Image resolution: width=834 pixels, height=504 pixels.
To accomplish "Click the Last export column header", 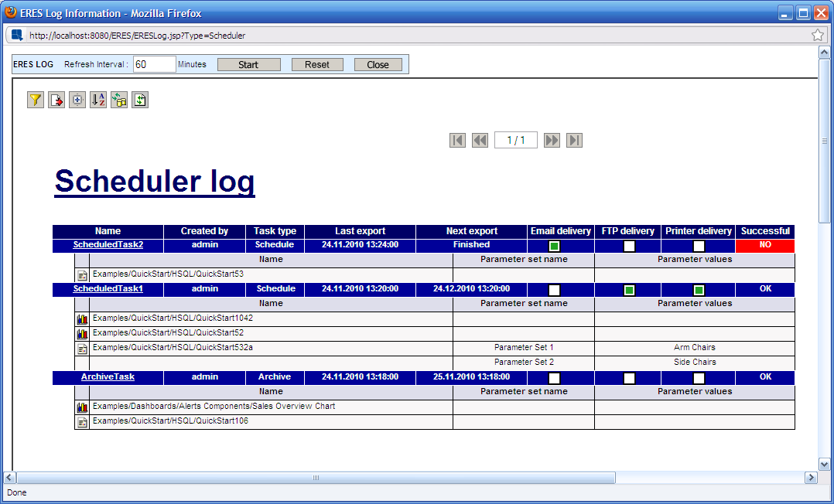I will [360, 230].
